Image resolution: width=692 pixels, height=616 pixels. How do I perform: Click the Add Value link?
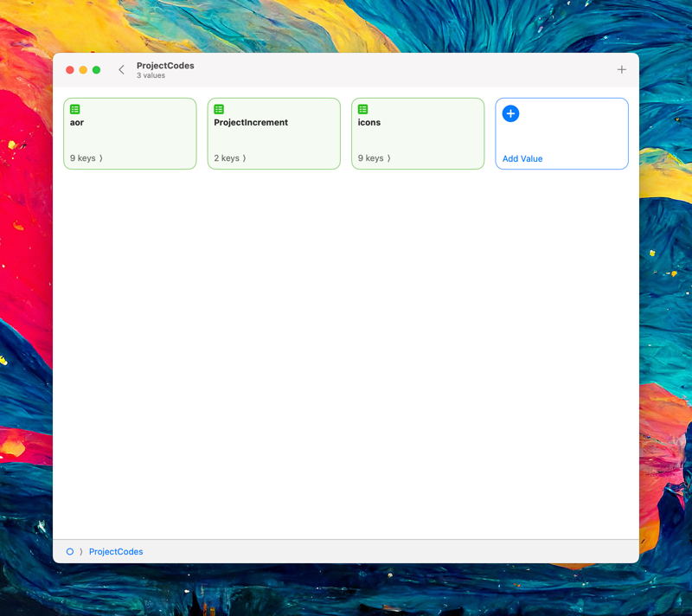522,159
